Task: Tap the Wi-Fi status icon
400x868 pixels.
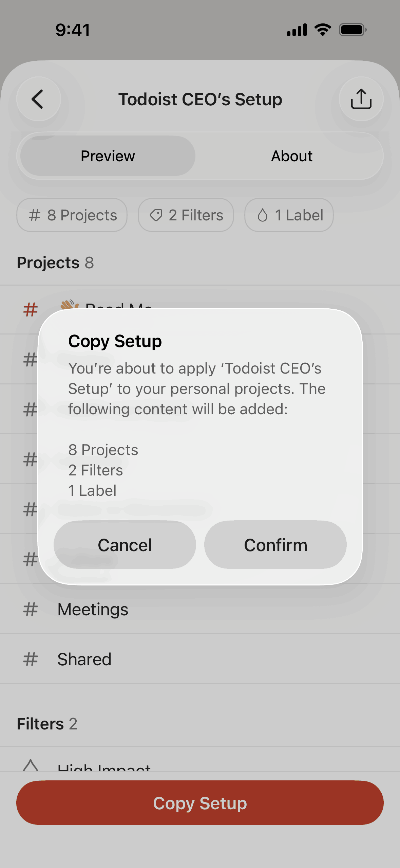Action: pos(323,30)
